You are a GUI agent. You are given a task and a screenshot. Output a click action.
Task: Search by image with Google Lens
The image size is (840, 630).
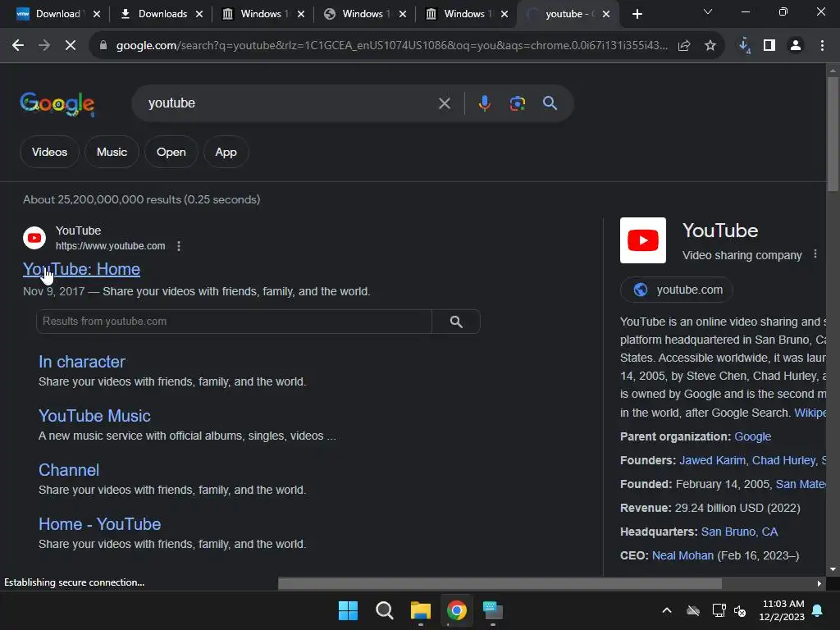point(517,103)
